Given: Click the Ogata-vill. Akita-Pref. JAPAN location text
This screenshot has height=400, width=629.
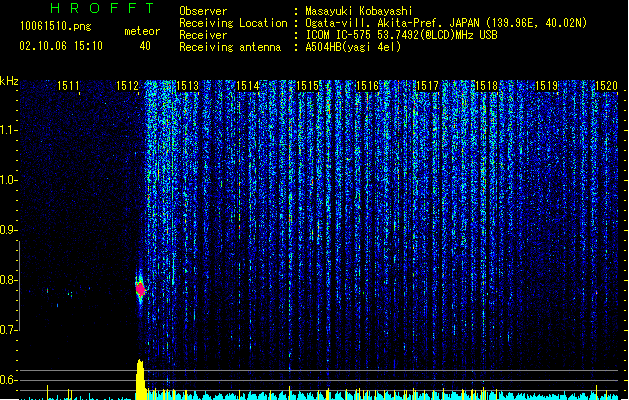Looking at the screenshot, I should coord(446,23).
